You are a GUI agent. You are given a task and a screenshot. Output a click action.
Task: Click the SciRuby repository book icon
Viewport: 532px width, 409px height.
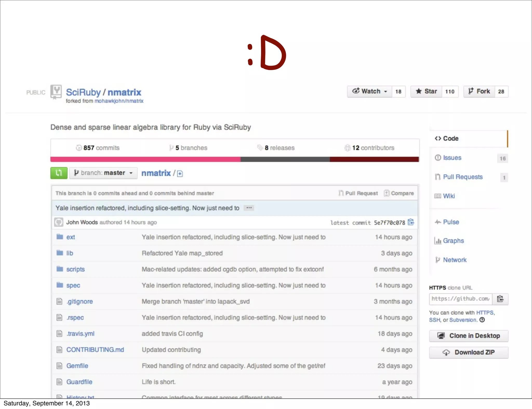(56, 92)
